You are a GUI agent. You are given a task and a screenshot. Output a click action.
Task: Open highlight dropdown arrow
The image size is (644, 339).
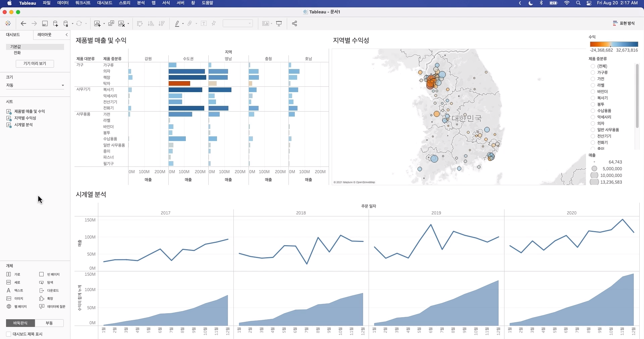(x=183, y=24)
